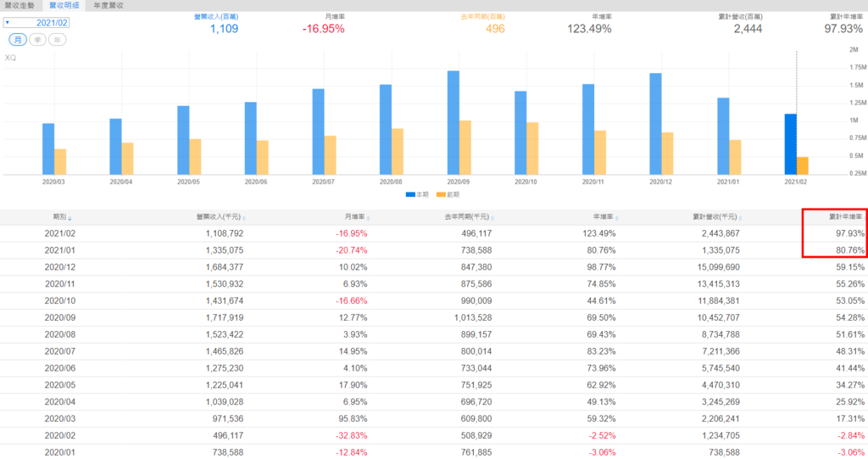Screen dimensions: 868x459
Task: Click the summary 年增率 value 123.49%
Action: 589,29
